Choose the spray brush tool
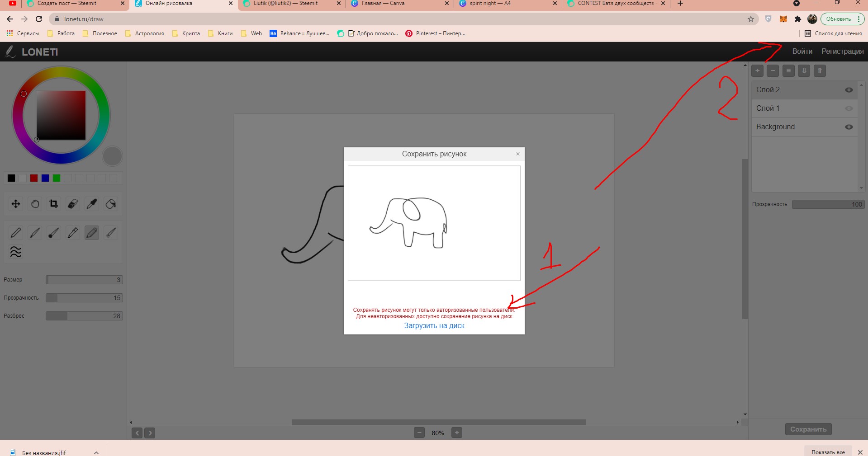 tap(111, 233)
